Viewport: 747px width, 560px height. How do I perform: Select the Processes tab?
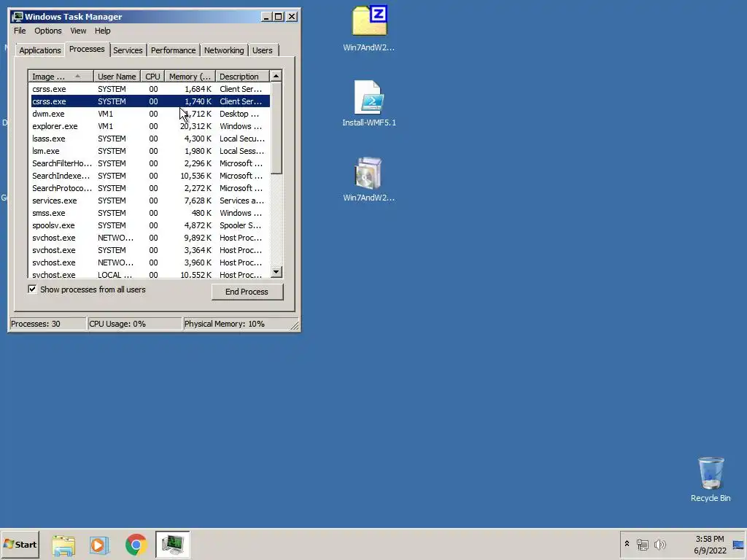point(87,49)
